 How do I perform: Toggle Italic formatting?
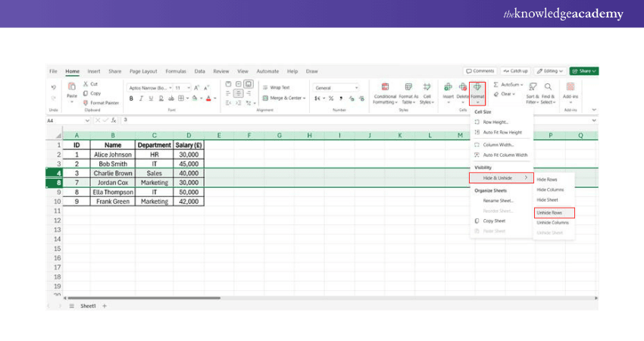140,98
